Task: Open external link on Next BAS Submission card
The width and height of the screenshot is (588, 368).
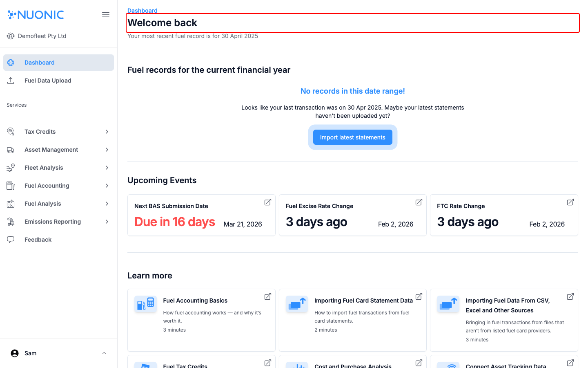Action: pos(268,202)
